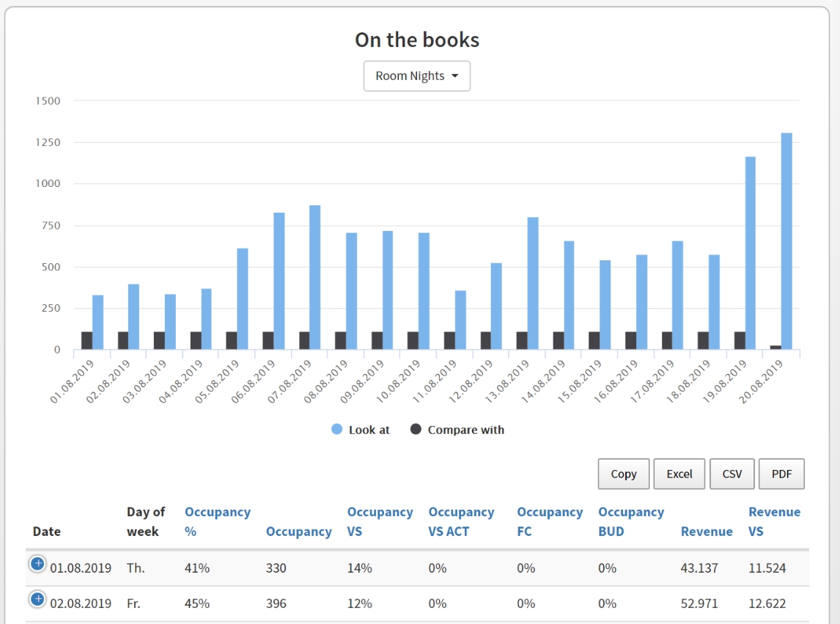Download the table as CSV
Image resolution: width=840 pixels, height=624 pixels.
coord(732,474)
